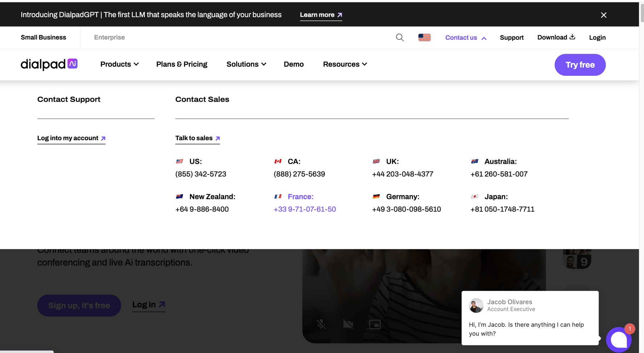The height and width of the screenshot is (353, 644).
Task: Mute the microphone in the video preview
Action: (x=321, y=324)
